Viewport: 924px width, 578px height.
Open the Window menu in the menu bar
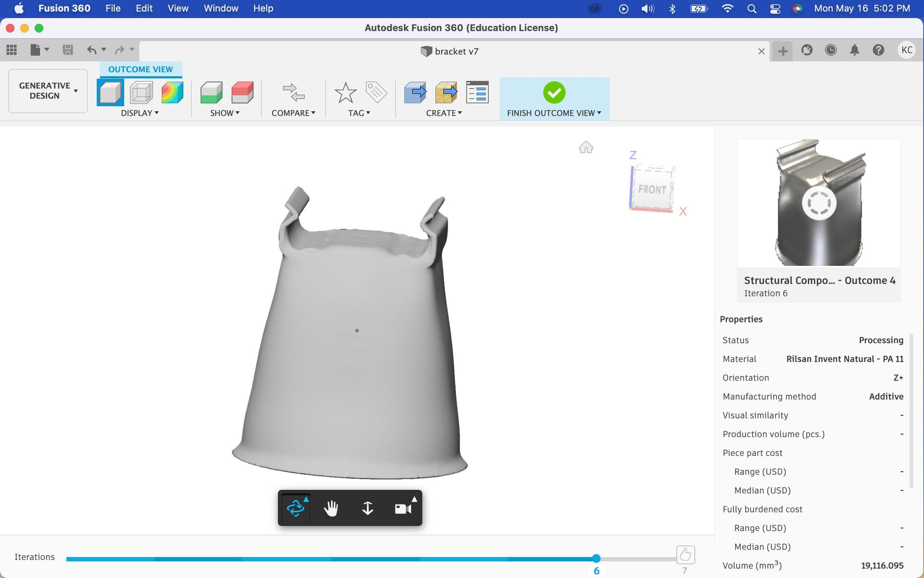221,8
